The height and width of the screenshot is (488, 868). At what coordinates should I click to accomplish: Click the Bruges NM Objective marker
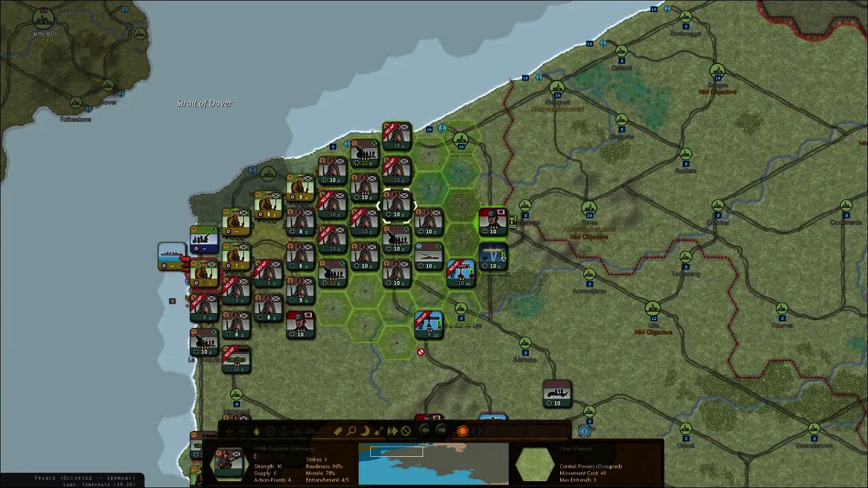coord(717,70)
